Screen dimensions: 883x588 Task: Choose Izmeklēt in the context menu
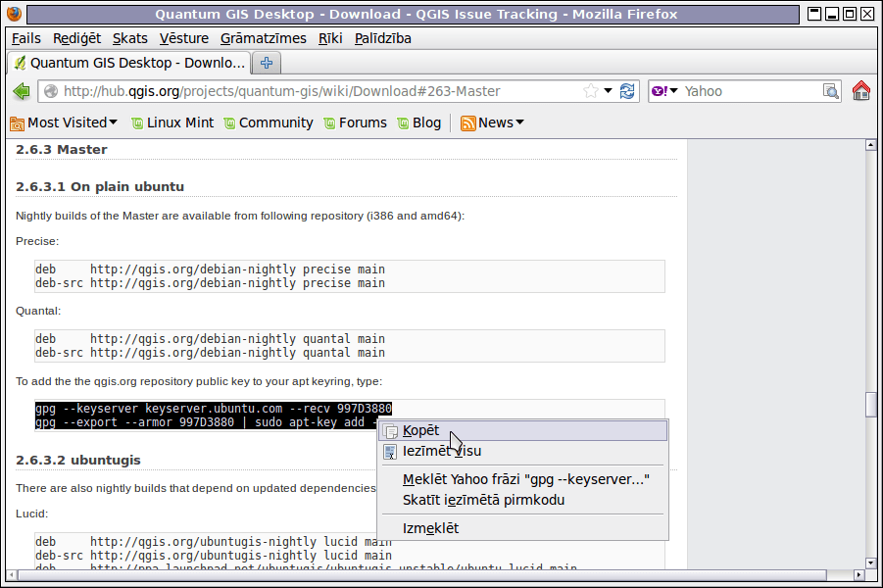coord(524,528)
